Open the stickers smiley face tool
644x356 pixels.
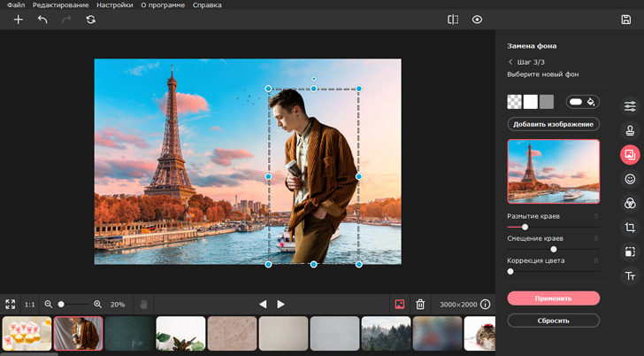(x=630, y=179)
